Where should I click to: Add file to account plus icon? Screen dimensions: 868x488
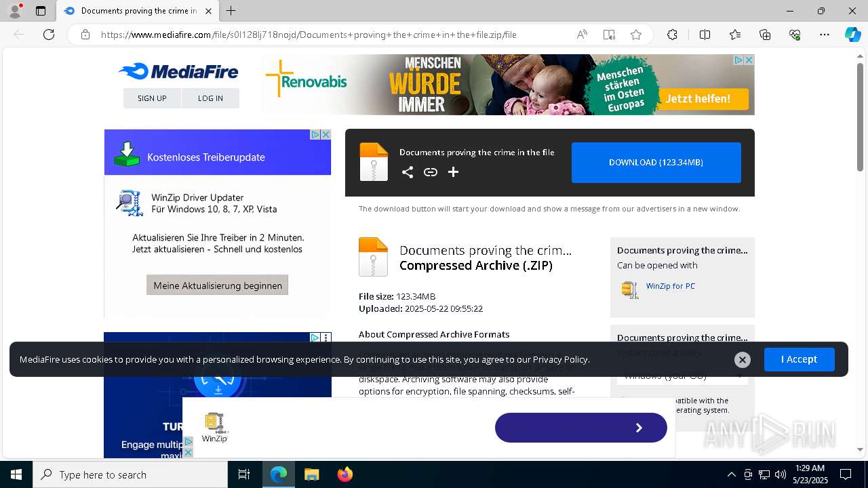pyautogui.click(x=454, y=172)
